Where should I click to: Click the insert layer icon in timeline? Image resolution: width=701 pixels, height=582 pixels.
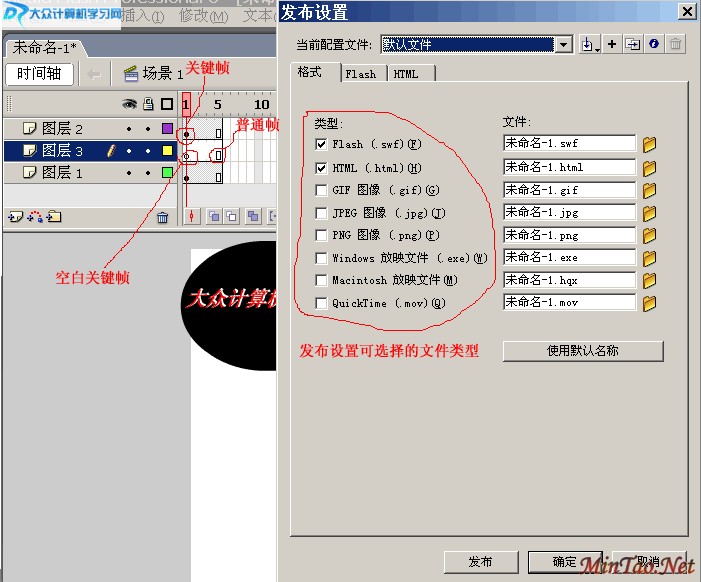pyautogui.click(x=14, y=216)
